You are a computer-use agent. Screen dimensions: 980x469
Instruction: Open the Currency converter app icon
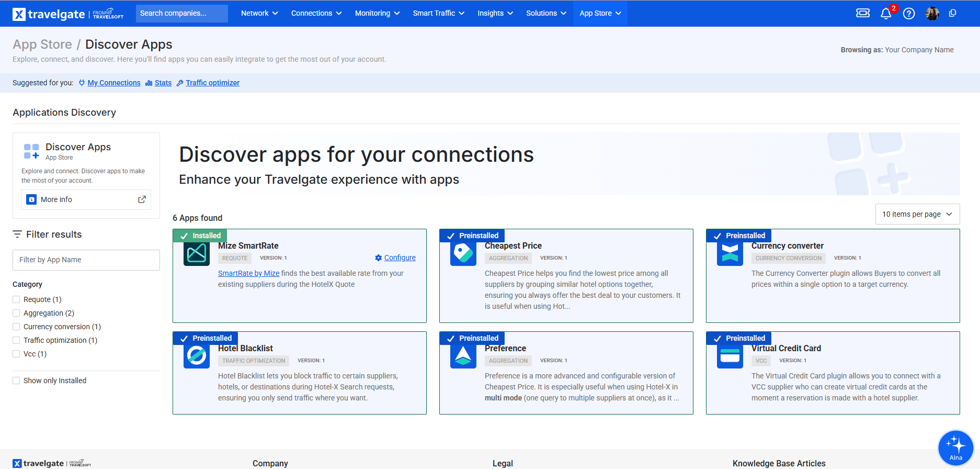(x=730, y=253)
